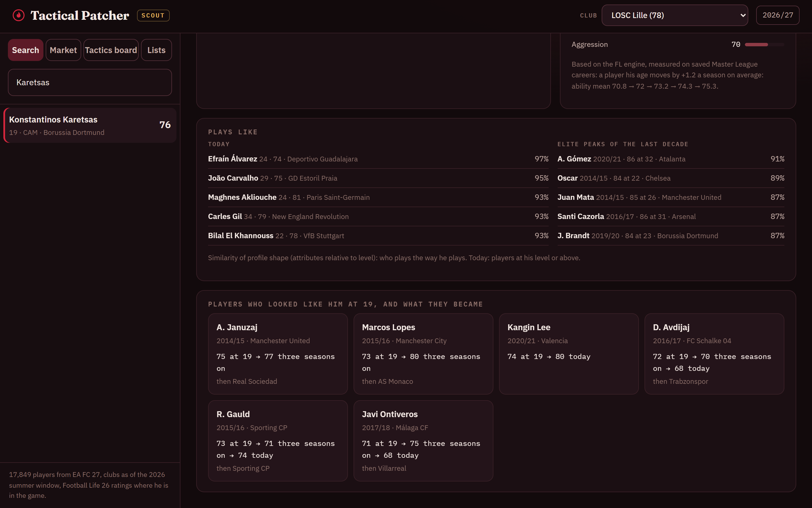The height and width of the screenshot is (508, 812).
Task: Open the Search tab
Action: click(25, 50)
